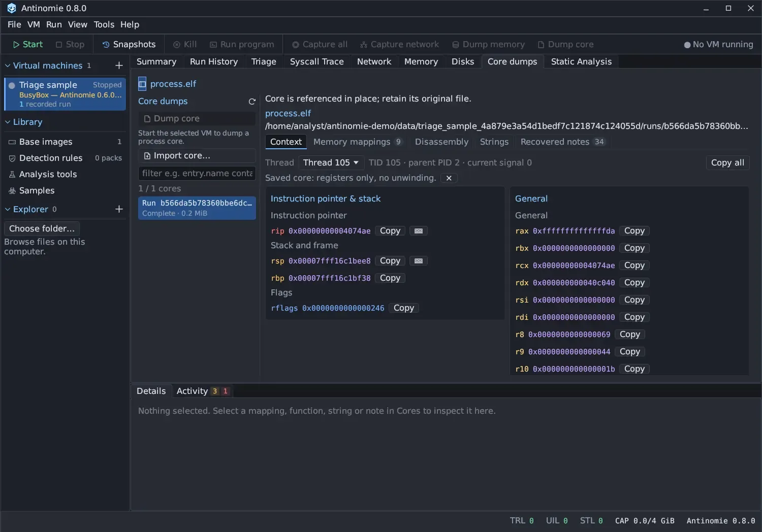Image resolution: width=762 pixels, height=532 pixels.
Task: Collapse the Library section
Action: pos(8,122)
